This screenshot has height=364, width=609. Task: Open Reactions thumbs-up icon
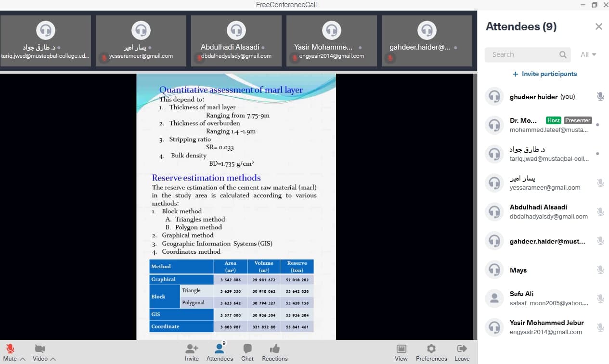coord(275,349)
